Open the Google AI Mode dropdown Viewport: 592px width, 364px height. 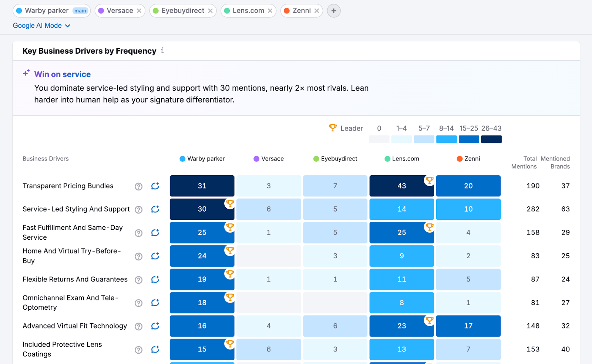pos(41,26)
